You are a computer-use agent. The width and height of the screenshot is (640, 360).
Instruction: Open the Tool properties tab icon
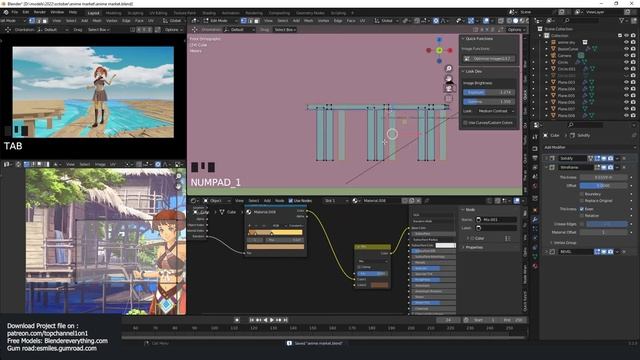(x=535, y=137)
